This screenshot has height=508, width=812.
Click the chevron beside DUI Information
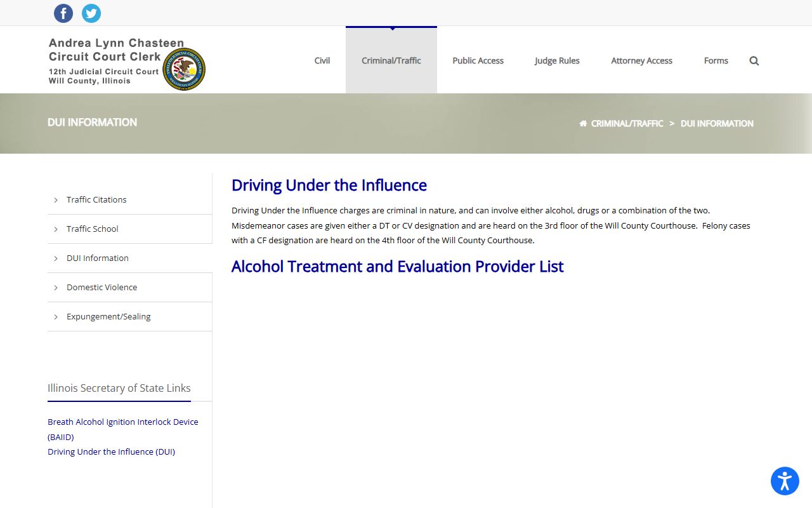coord(56,258)
